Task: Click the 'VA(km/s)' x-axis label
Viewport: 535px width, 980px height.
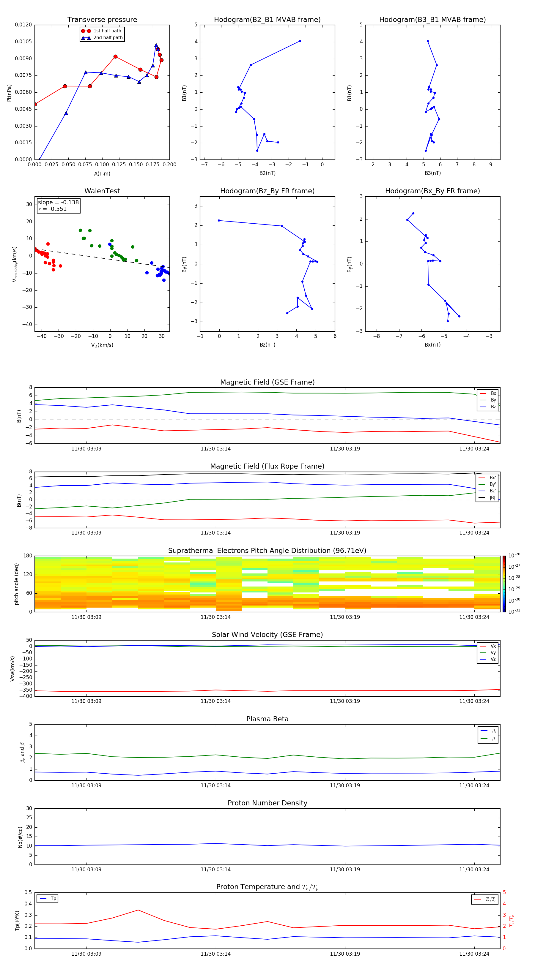Action: pyautogui.click(x=102, y=345)
